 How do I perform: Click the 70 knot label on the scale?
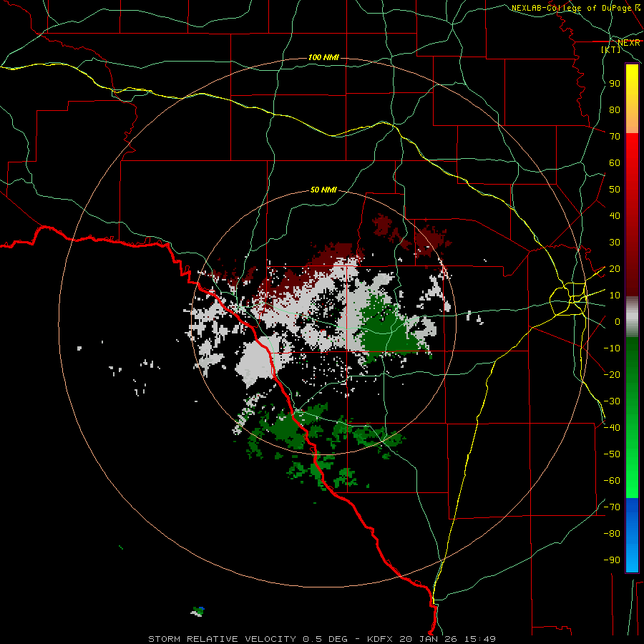[x=615, y=137]
